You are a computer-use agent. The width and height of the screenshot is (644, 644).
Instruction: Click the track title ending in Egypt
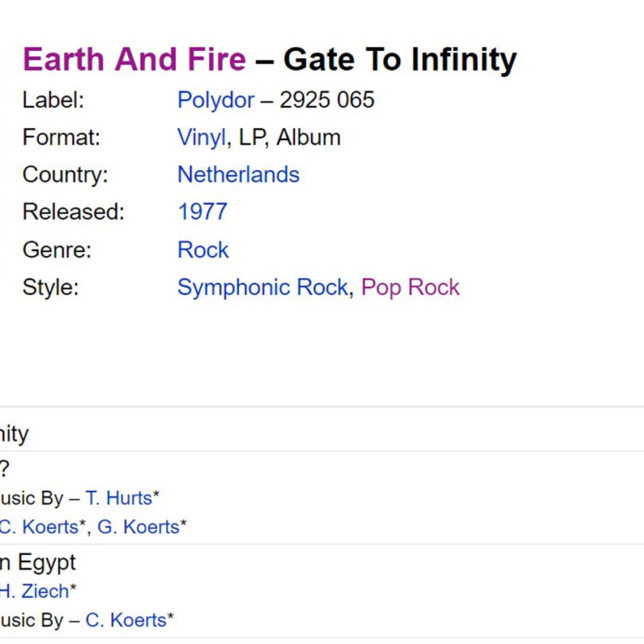pyautogui.click(x=38, y=563)
